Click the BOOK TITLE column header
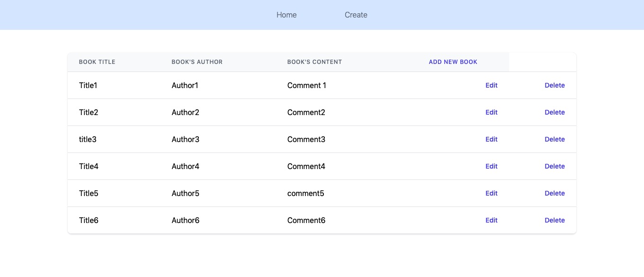This screenshot has width=644, height=277. coord(97,62)
